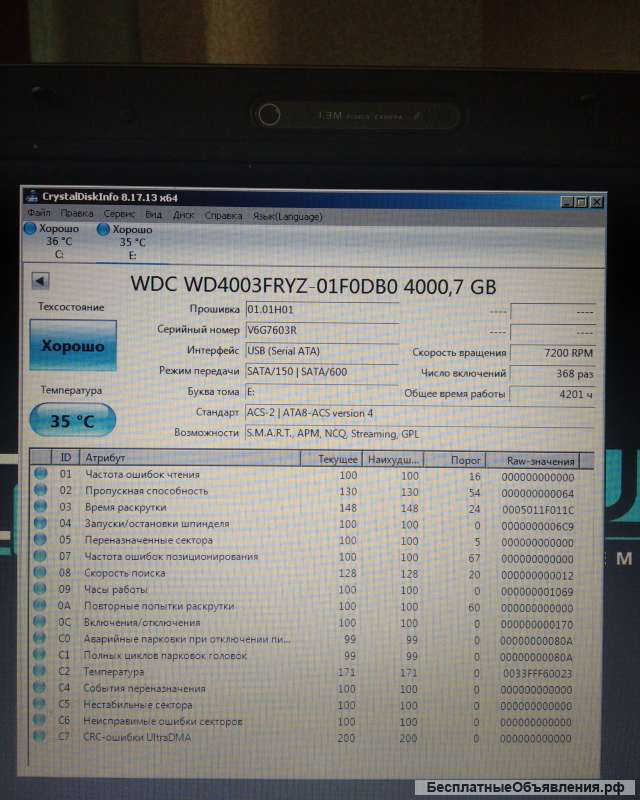
Task: Click the Буква тома field E:
Action: pos(322,392)
